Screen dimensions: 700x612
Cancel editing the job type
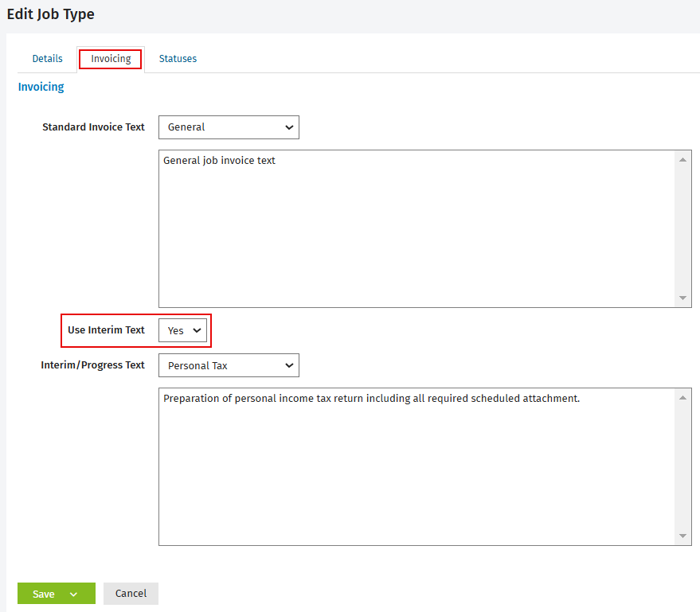pyautogui.click(x=131, y=594)
